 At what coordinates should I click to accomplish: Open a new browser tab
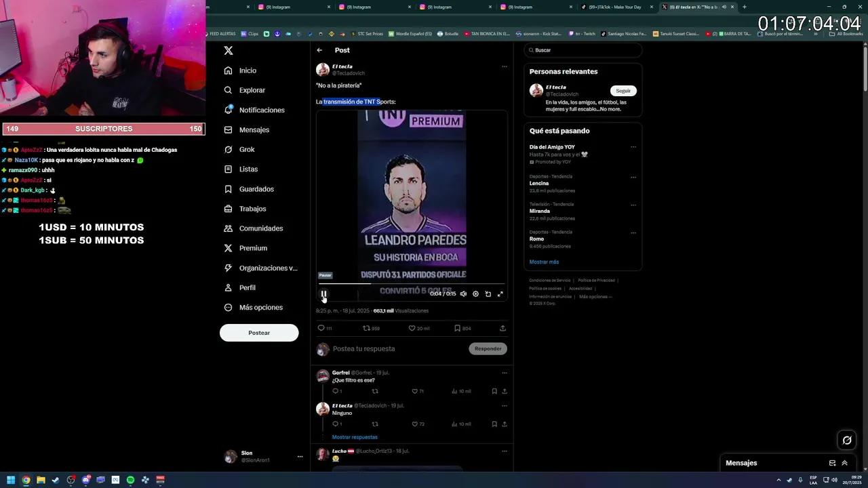coord(744,7)
